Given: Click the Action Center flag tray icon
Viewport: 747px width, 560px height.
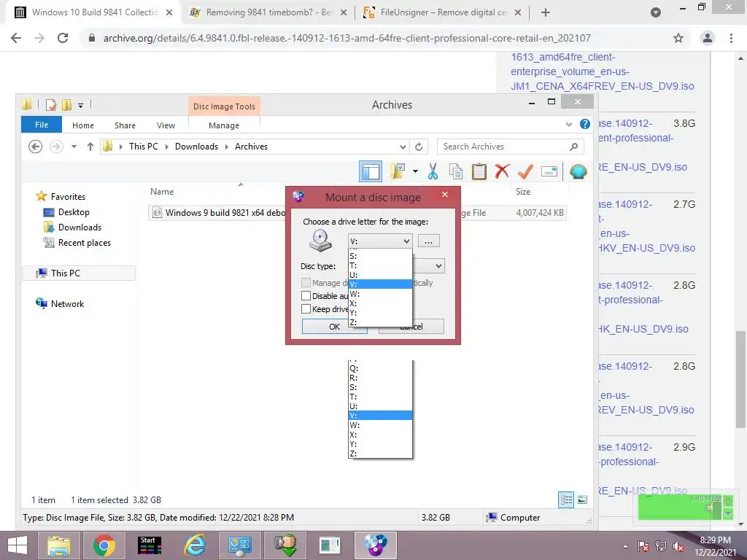Looking at the screenshot, I should 643,546.
